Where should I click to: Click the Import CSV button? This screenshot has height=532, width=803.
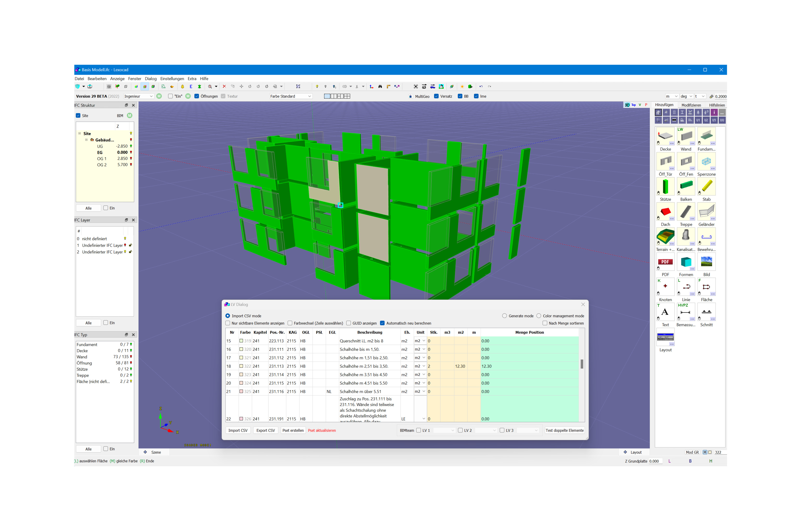238,431
